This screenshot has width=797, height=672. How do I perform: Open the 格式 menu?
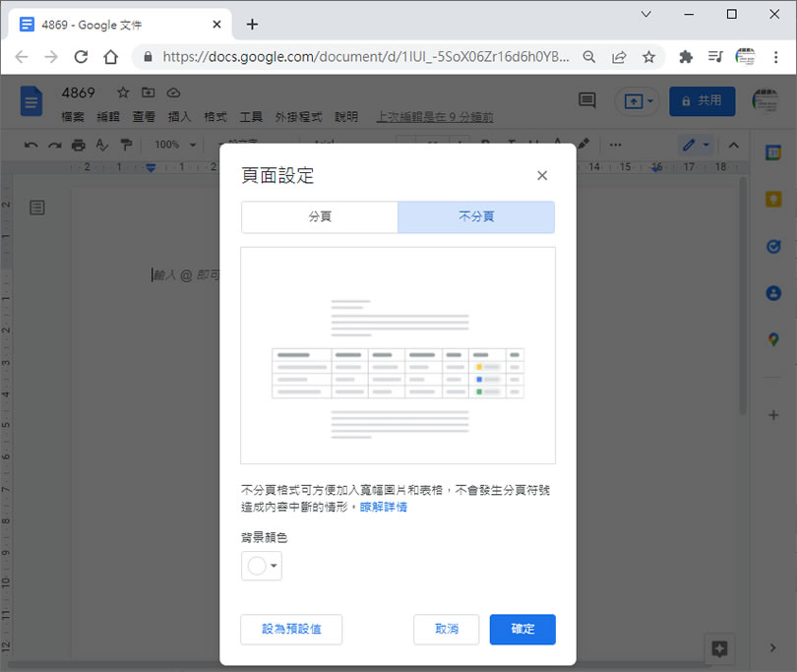tap(215, 117)
